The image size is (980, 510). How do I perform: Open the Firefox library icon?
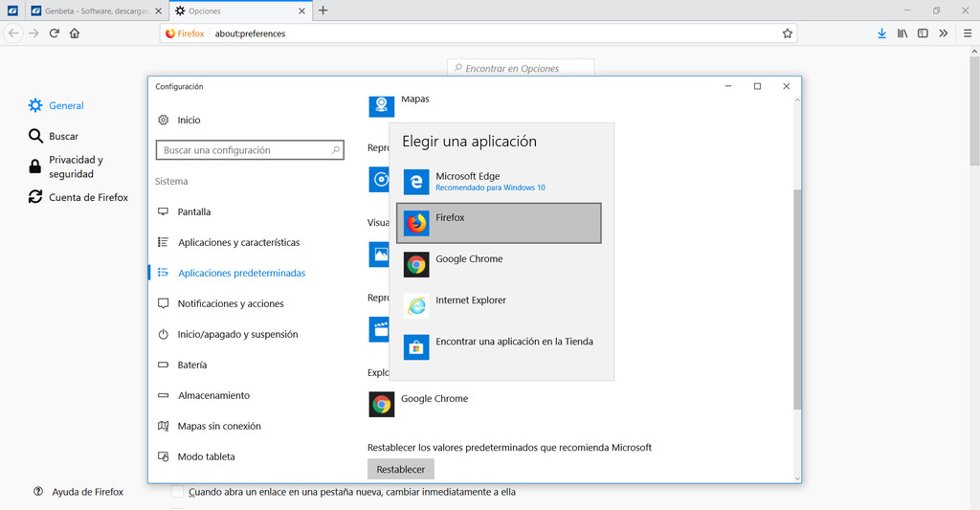pyautogui.click(x=902, y=33)
